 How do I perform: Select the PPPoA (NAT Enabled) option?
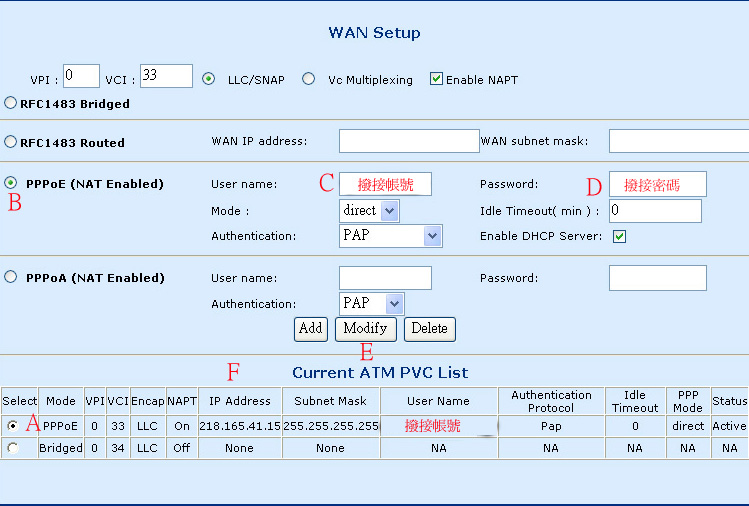click(x=11, y=277)
